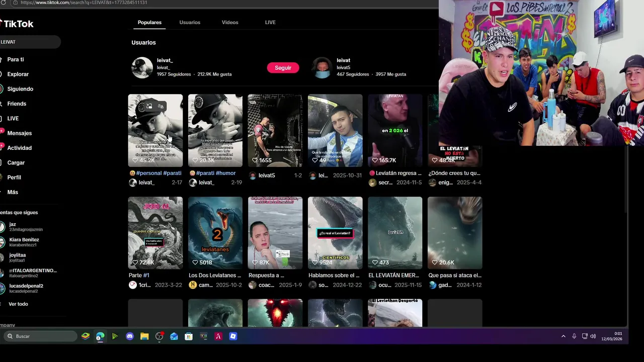Click the heart icon on the 5018 video
The image size is (644, 362).
195,262
